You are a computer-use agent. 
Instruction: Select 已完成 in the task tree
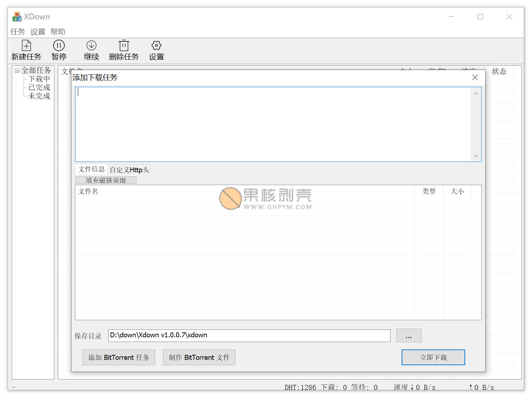(39, 88)
